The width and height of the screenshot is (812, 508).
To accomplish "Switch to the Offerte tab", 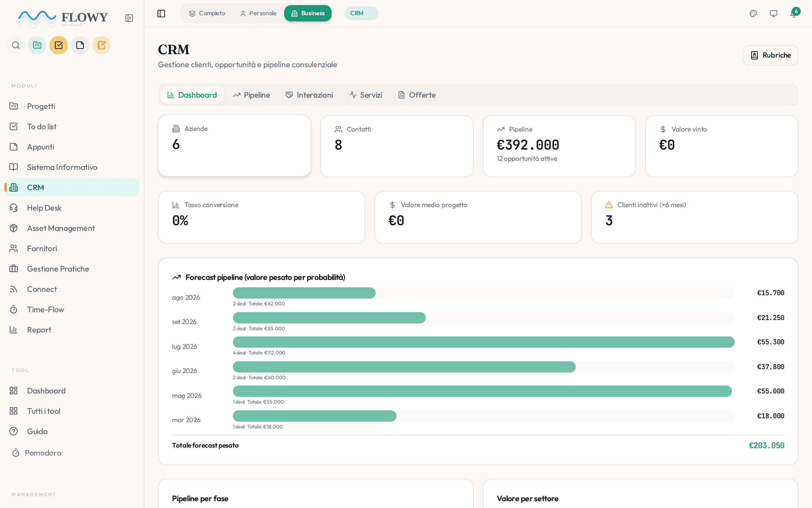I will pyautogui.click(x=417, y=95).
